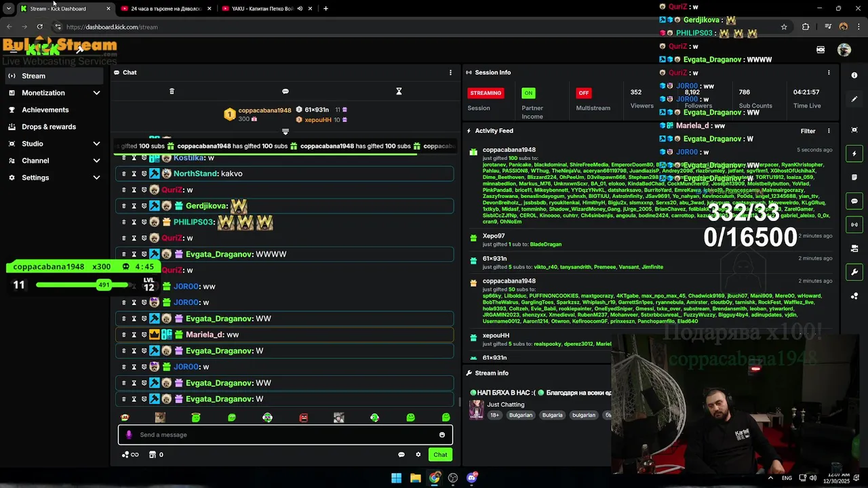Open File Explorer from taskbar
Viewport: 868px width, 488px height.
point(416,478)
